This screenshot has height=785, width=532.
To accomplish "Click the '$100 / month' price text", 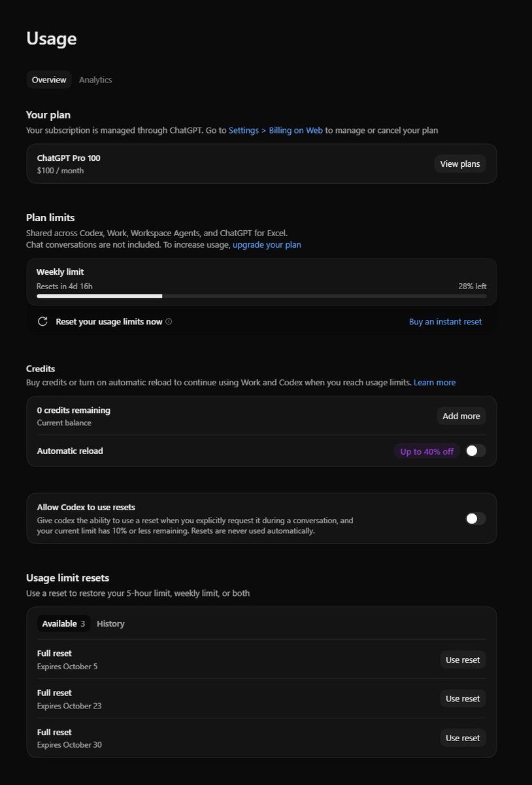I will (60, 171).
